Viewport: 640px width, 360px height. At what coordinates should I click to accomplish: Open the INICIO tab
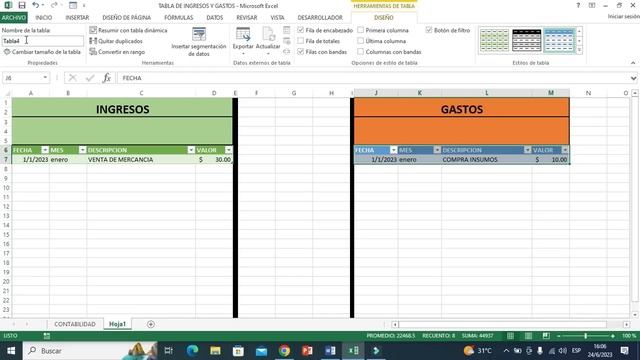(44, 18)
